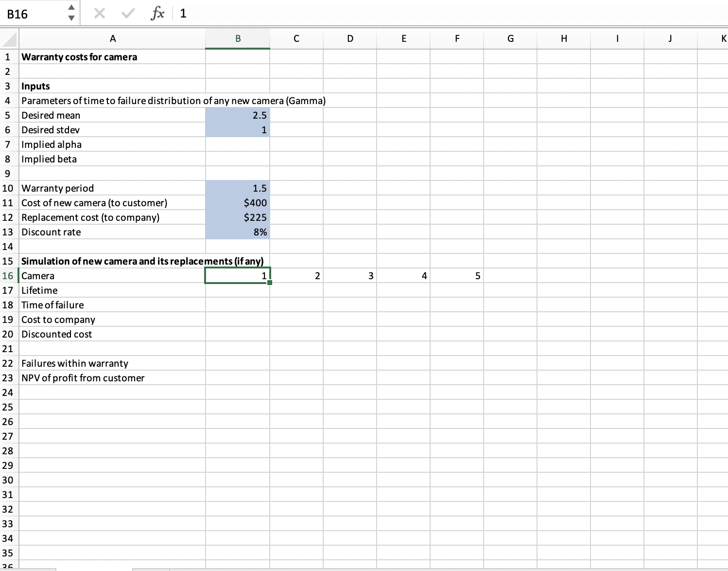Click the 'Time of failure' label

tap(52, 305)
